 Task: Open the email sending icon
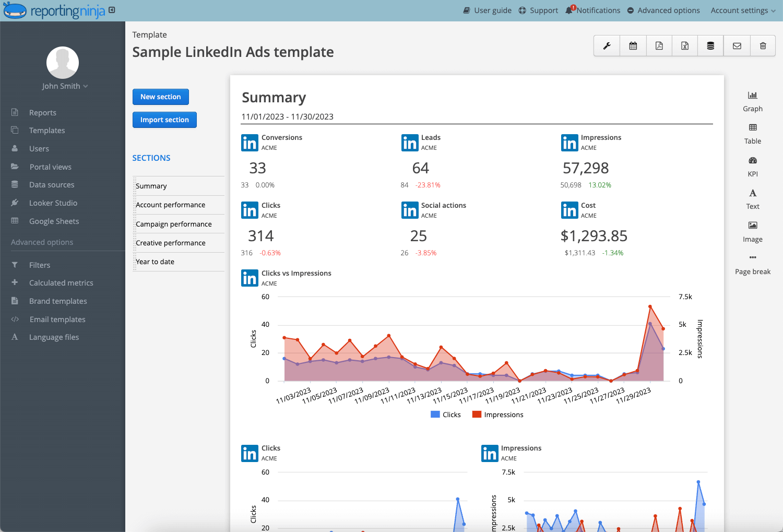pyautogui.click(x=737, y=45)
